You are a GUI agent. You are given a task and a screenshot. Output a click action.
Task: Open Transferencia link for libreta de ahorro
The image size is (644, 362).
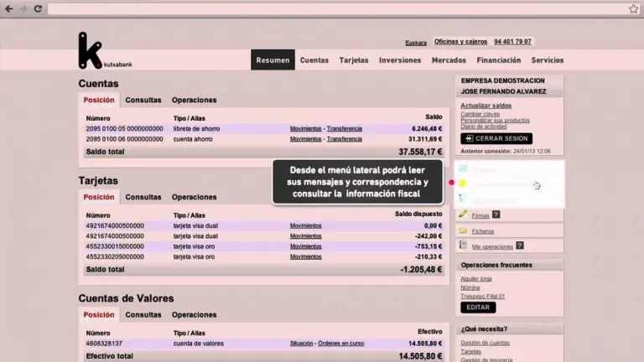pyautogui.click(x=344, y=128)
